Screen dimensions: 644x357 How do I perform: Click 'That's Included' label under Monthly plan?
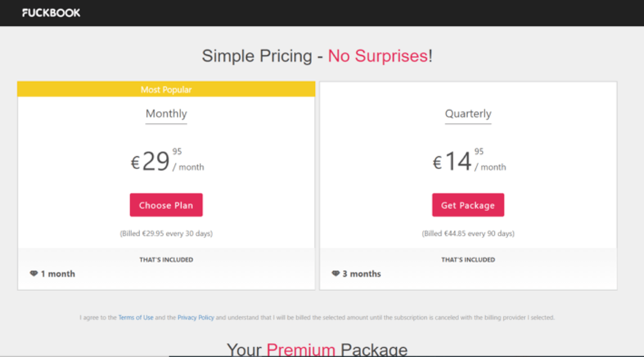(x=166, y=260)
